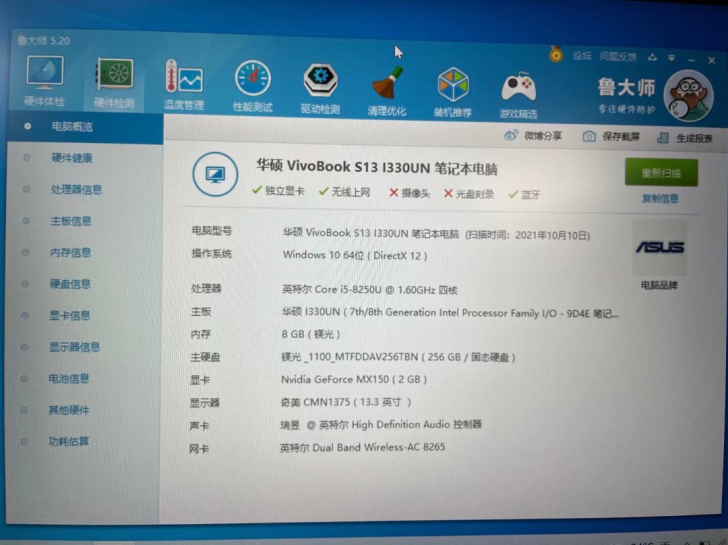Click the 保存截屏 camera icon
The image size is (728, 545).
(589, 136)
